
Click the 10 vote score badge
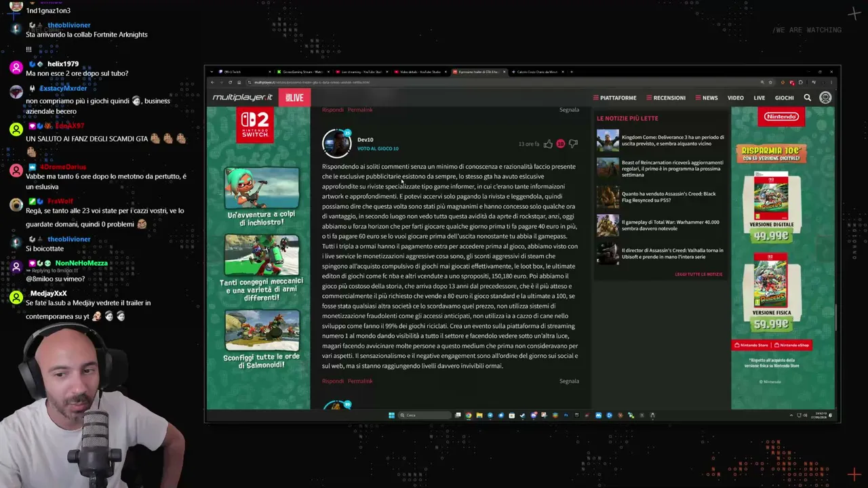point(560,144)
